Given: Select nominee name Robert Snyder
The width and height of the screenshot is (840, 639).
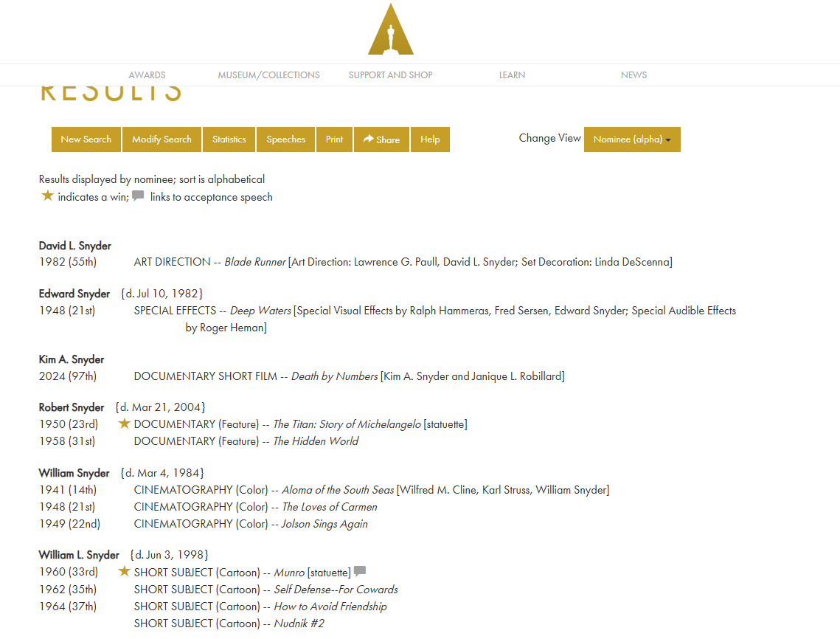Looking at the screenshot, I should [x=72, y=407].
